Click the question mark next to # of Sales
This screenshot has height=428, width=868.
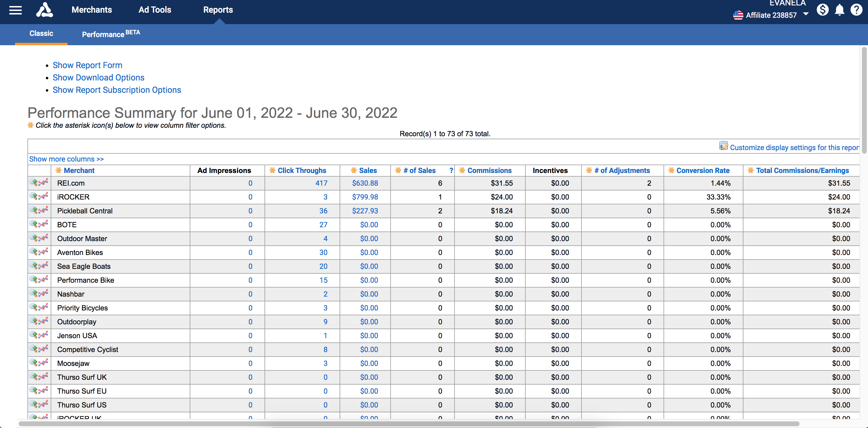click(451, 170)
